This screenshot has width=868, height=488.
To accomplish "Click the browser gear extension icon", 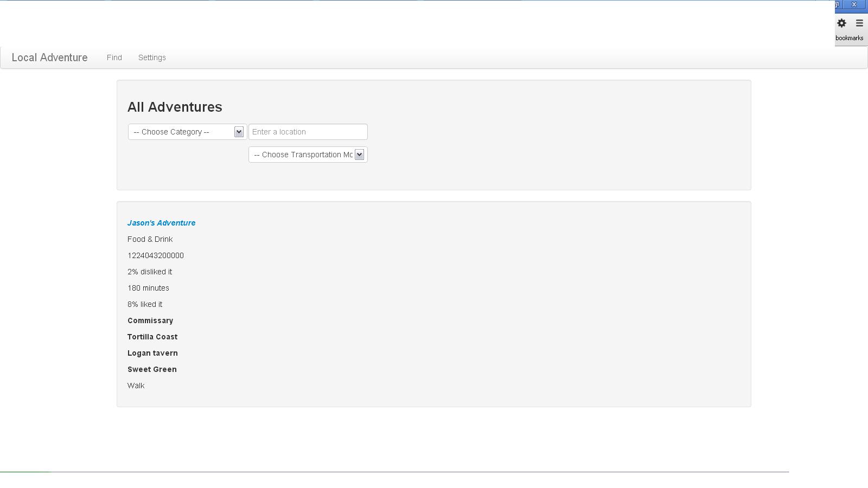I will [x=841, y=23].
